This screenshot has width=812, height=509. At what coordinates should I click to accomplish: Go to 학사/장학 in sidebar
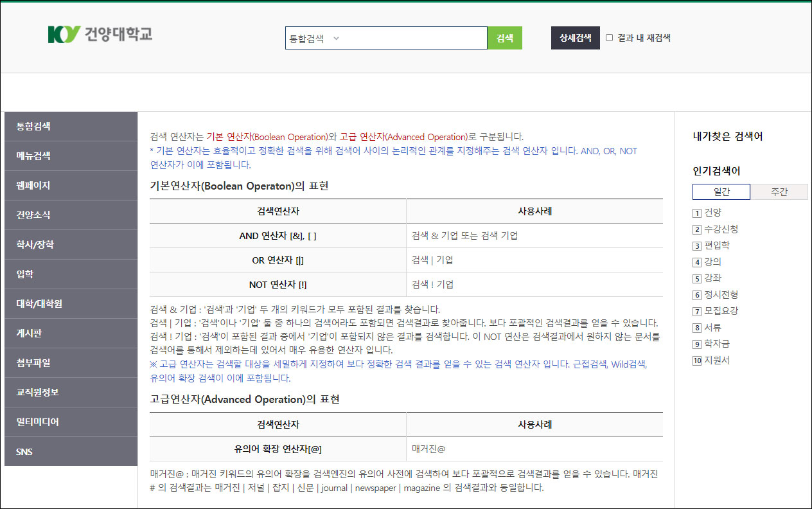[x=71, y=245]
